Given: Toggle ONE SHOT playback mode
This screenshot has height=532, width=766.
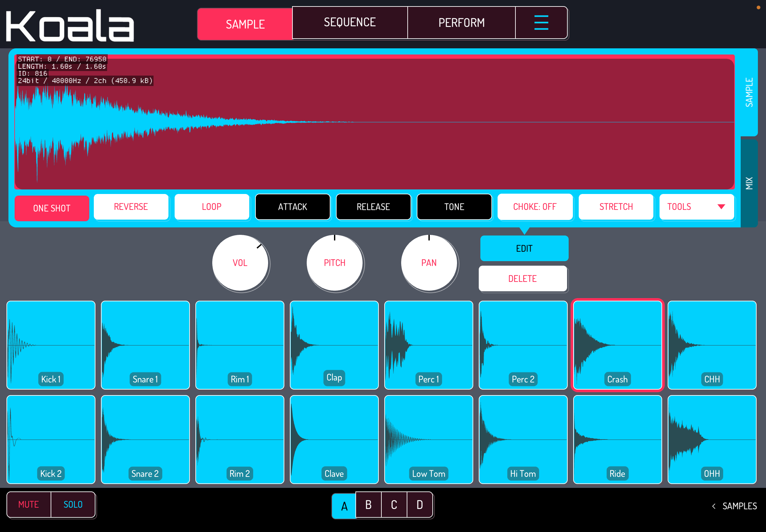Looking at the screenshot, I should 52,208.
